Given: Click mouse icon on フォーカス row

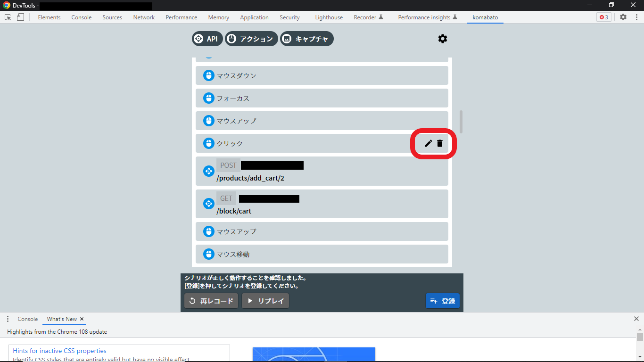Looking at the screenshot, I should click(x=208, y=98).
